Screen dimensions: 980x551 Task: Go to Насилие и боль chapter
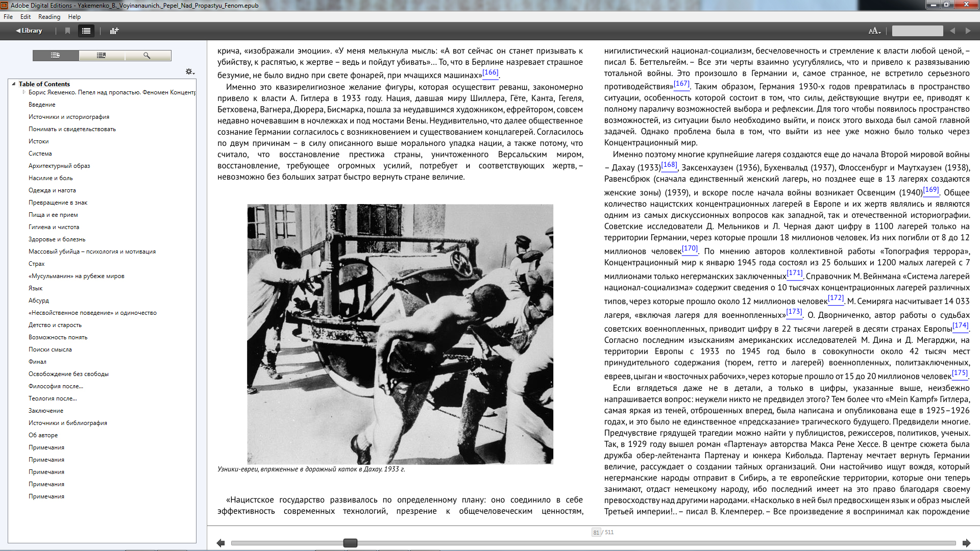click(x=51, y=178)
